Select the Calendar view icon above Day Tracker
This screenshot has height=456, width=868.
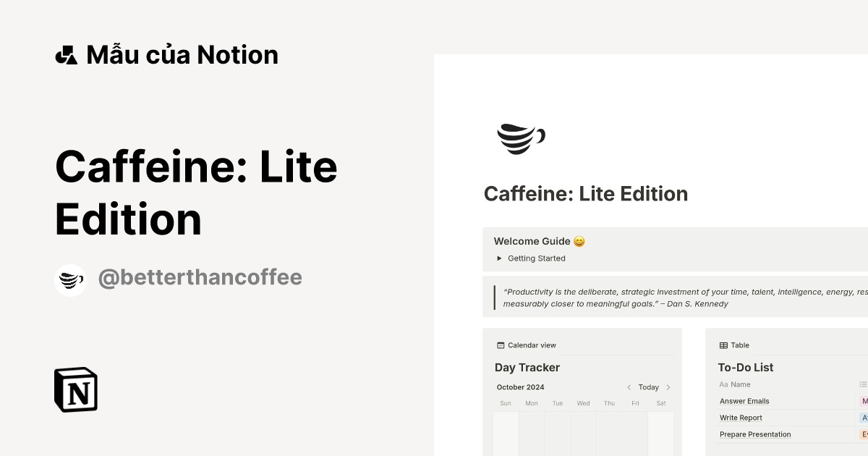(x=500, y=345)
